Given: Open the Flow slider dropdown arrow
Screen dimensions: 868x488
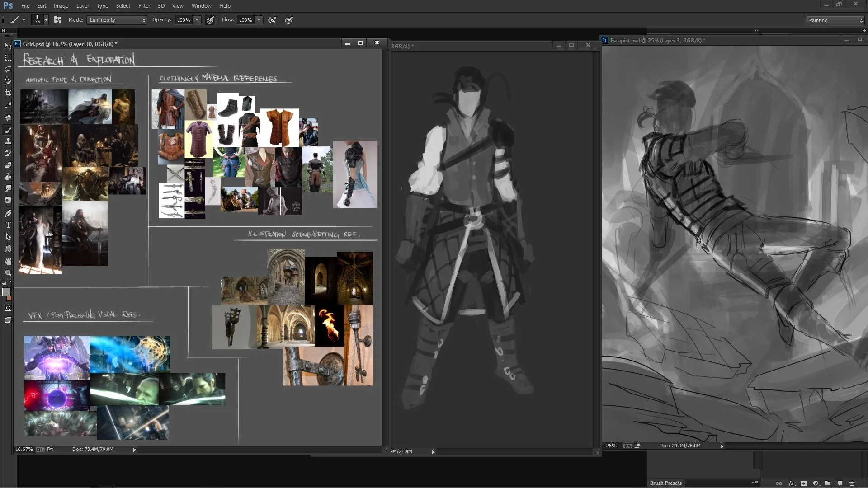Looking at the screenshot, I should [259, 20].
